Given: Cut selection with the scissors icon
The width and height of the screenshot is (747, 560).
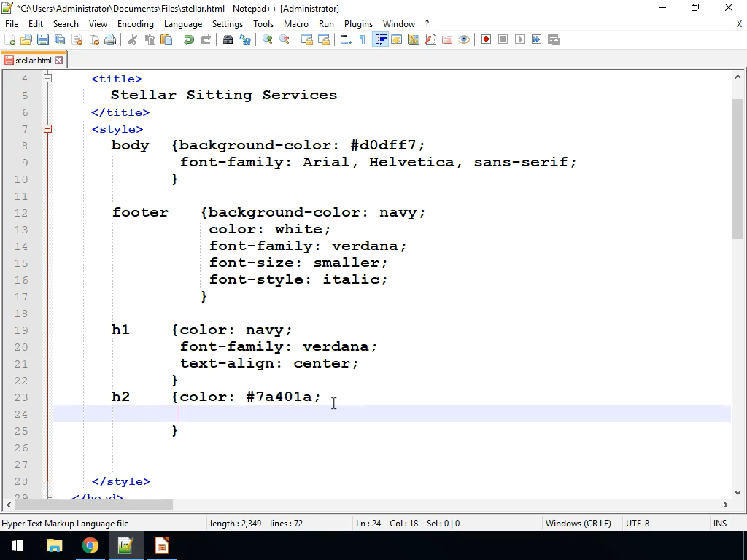Looking at the screenshot, I should click(x=133, y=39).
